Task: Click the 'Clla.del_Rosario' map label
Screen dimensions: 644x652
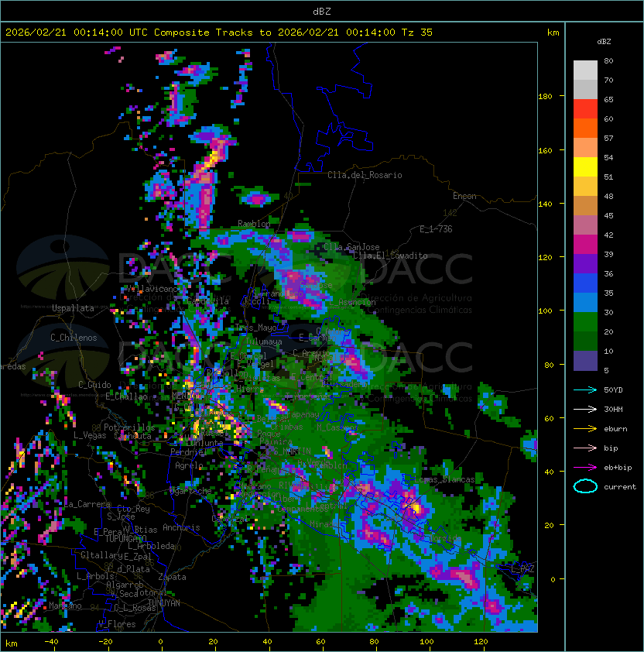Action: pyautogui.click(x=365, y=175)
